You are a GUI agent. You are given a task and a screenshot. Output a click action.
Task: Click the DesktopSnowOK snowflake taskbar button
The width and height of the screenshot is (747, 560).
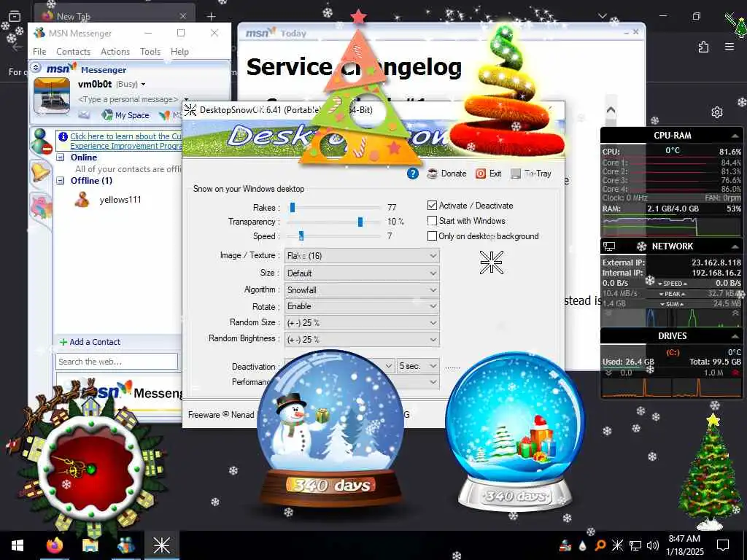(x=161, y=545)
